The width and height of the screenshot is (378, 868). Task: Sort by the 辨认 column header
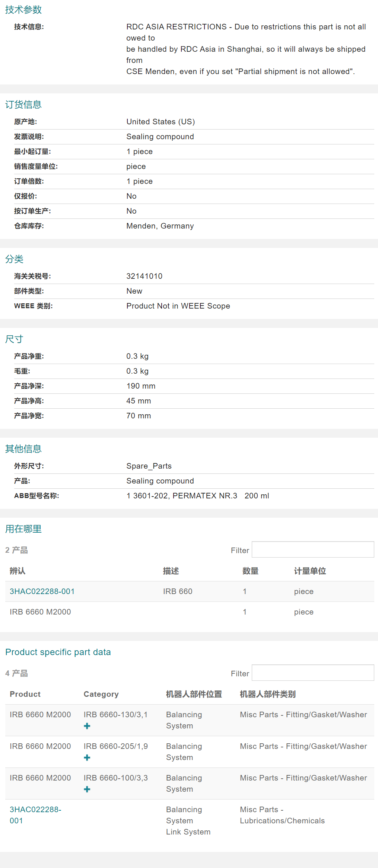click(x=18, y=571)
